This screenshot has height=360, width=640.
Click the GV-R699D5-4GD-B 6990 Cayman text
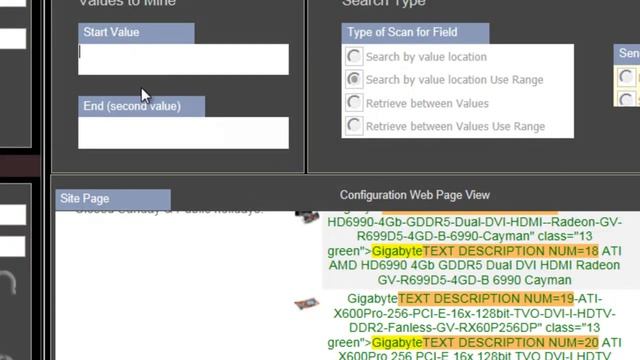click(x=474, y=280)
